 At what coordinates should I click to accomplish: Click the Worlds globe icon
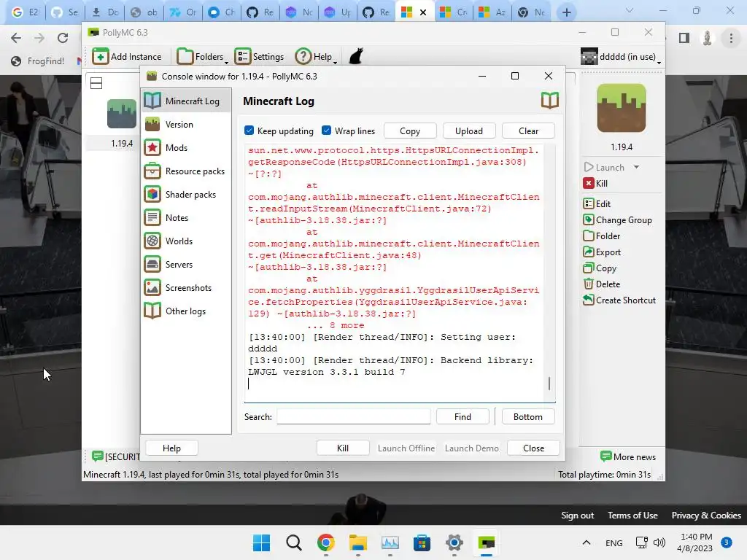coord(152,241)
